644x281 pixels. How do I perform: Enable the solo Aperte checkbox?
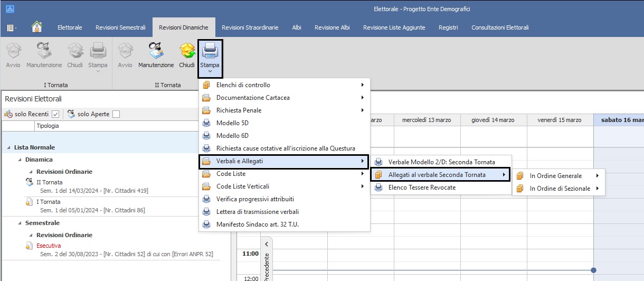[x=116, y=114]
